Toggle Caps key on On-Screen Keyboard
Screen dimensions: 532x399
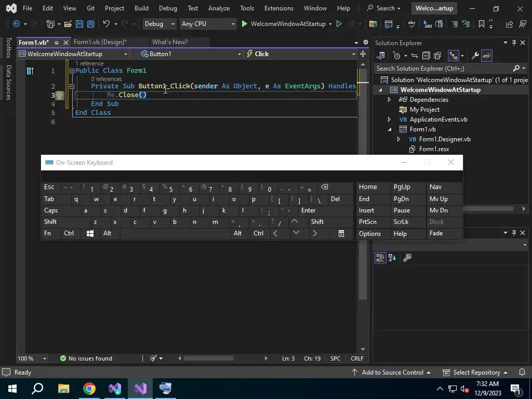56,210
